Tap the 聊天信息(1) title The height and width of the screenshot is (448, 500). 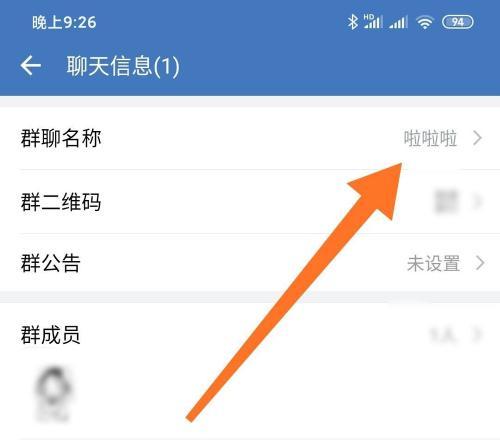click(123, 66)
